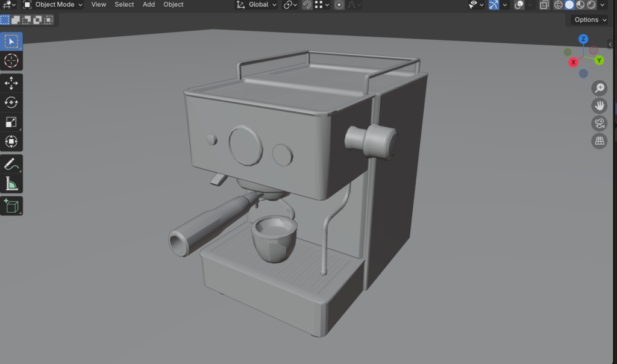Image resolution: width=617 pixels, height=364 pixels.
Task: Select the Rotate tool
Action: (x=11, y=102)
